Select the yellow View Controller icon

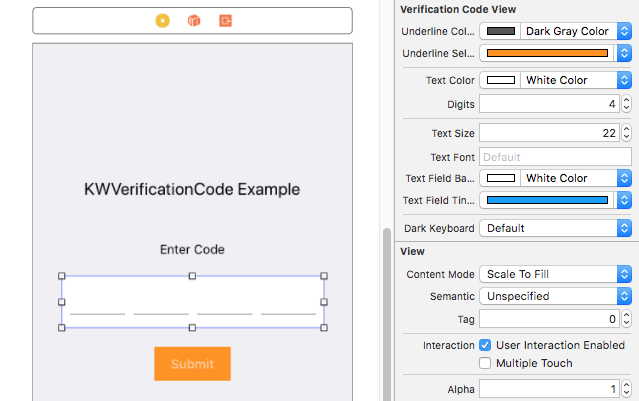(163, 20)
